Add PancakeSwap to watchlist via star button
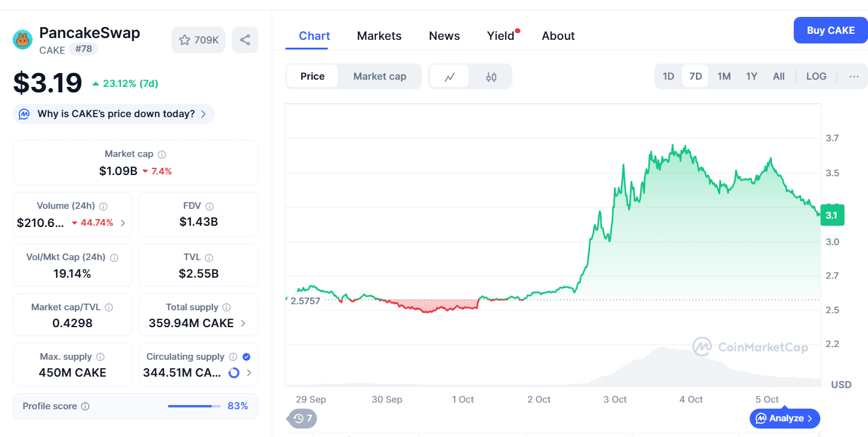Image resolution: width=868 pixels, height=437 pixels. click(199, 40)
